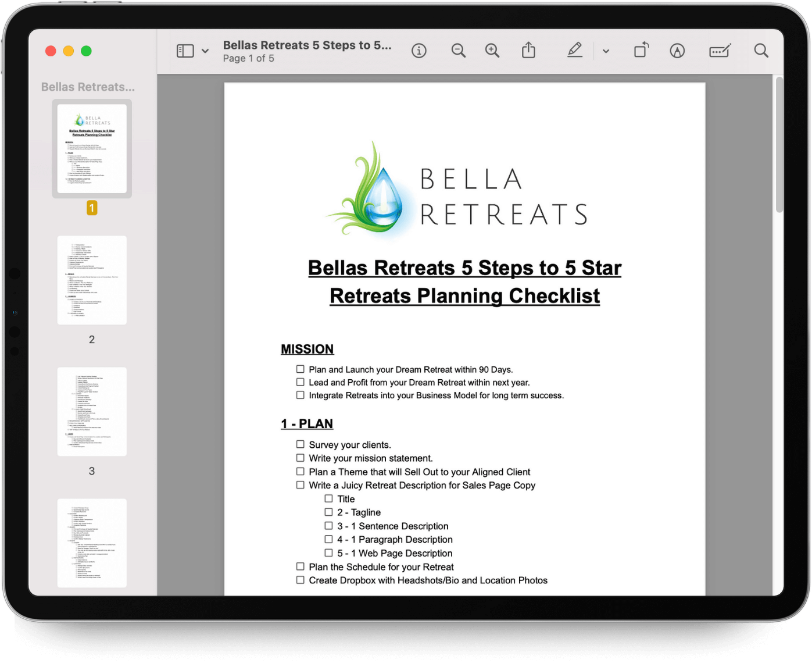Image resolution: width=812 pixels, height=663 pixels.
Task: Close the Preview window
Action: coord(51,51)
